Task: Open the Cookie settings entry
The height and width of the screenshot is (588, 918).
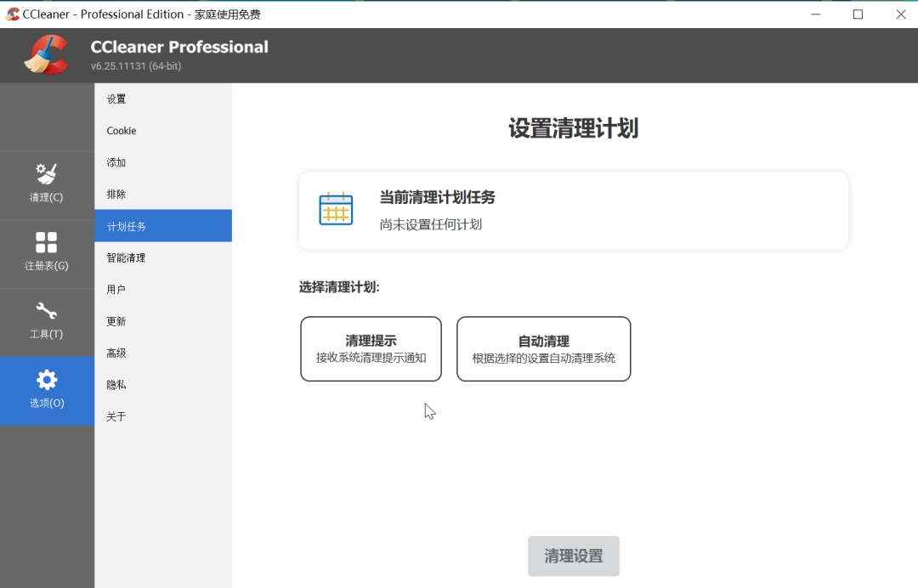Action: [x=121, y=130]
